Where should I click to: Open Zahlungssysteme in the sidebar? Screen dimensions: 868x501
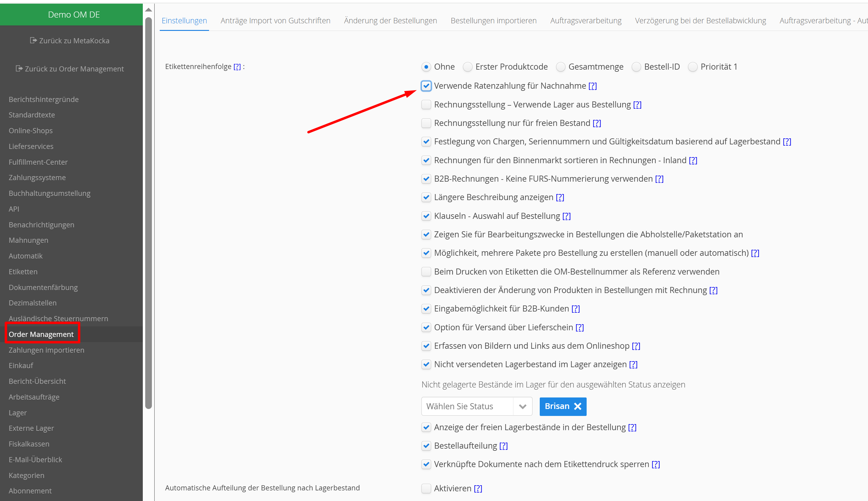click(x=37, y=178)
